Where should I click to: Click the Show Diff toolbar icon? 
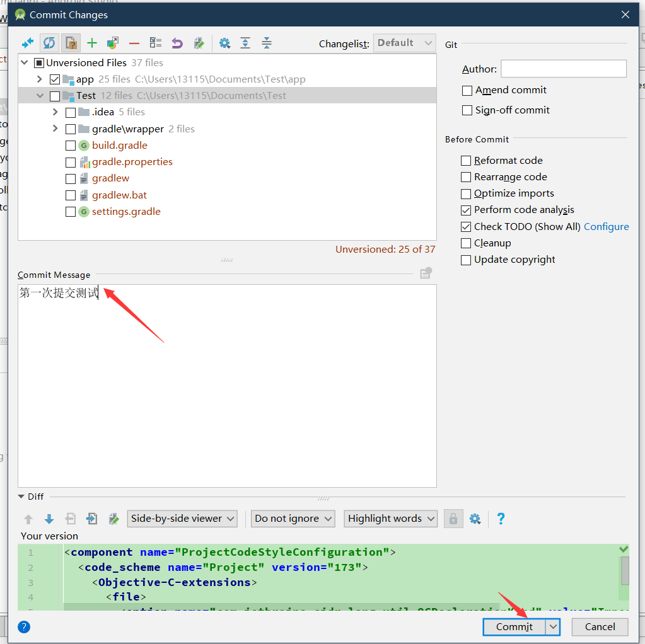[28, 43]
